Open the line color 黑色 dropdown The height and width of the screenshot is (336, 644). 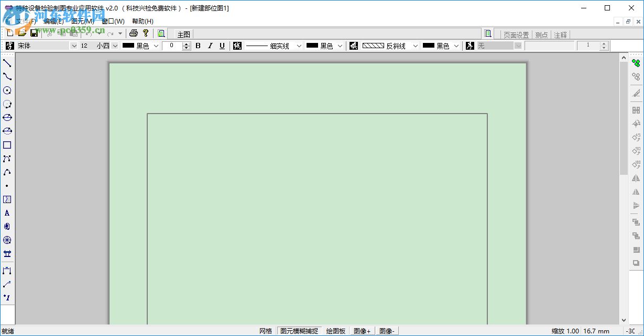[x=340, y=46]
